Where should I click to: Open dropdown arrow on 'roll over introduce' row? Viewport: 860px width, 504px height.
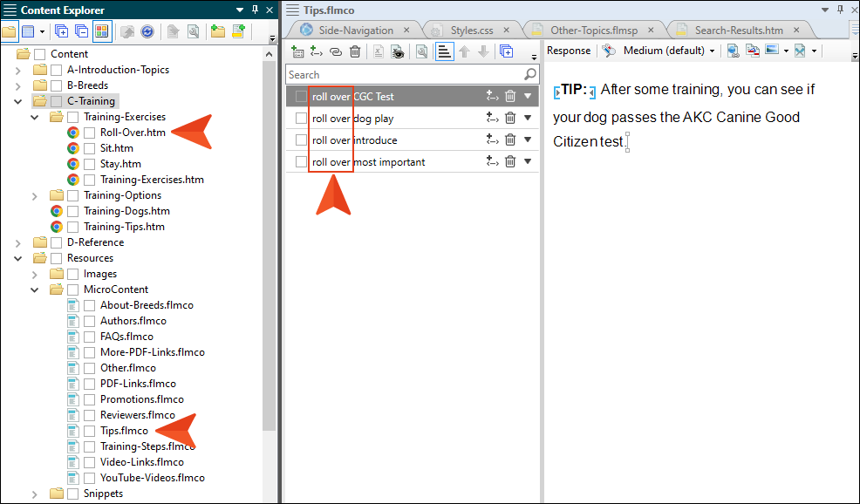click(528, 140)
